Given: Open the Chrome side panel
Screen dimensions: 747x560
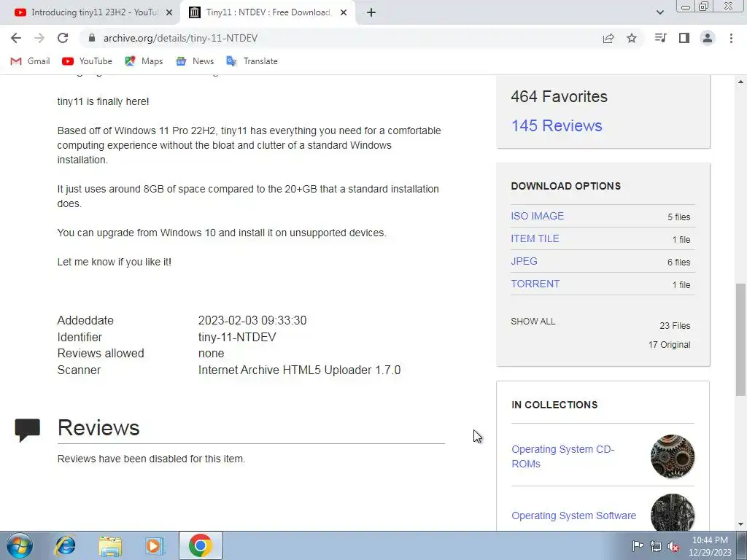Looking at the screenshot, I should tap(684, 38).
